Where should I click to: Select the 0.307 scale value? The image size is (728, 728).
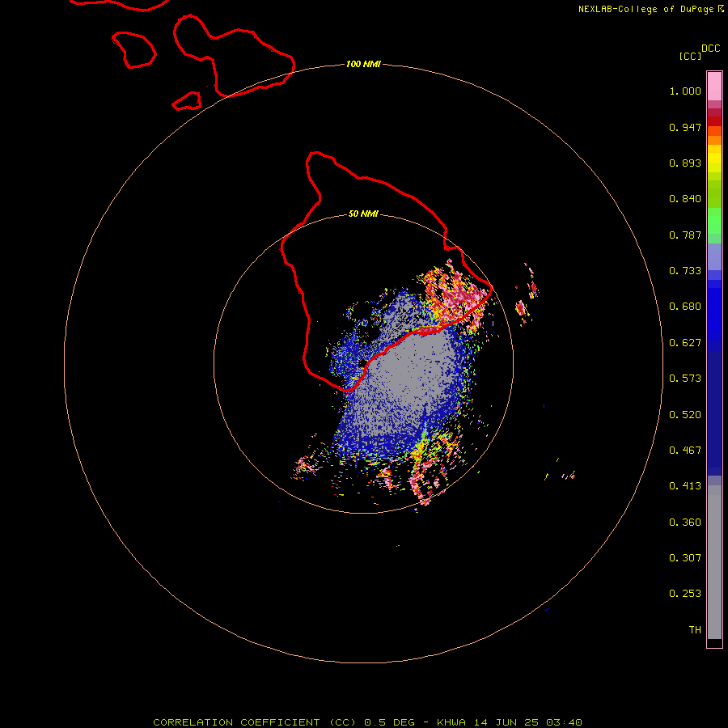(685, 558)
